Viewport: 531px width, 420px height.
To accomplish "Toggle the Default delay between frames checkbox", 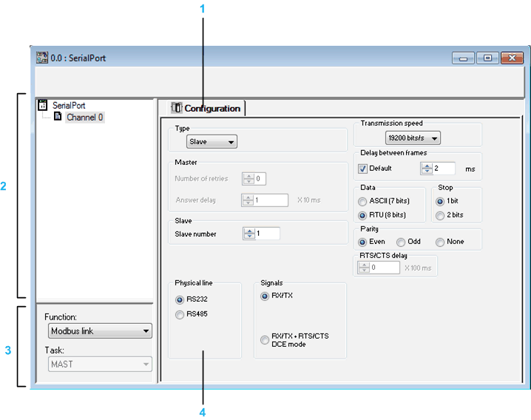I will (363, 169).
